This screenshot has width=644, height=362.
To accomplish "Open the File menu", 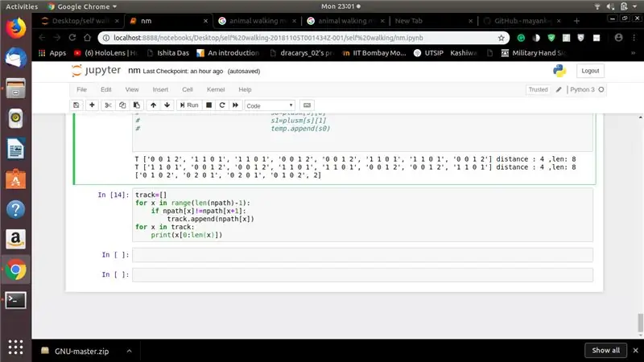I will coord(82,89).
